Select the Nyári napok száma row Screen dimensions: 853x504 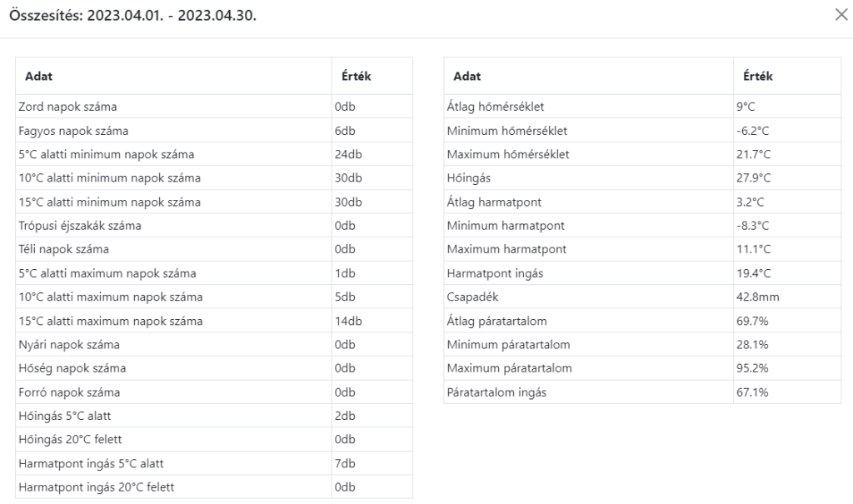pos(68,345)
